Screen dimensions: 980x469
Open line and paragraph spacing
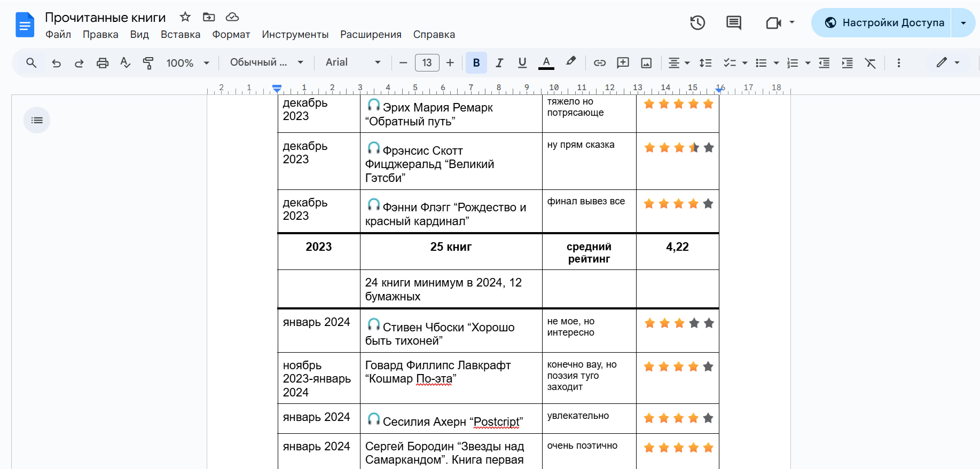(705, 63)
